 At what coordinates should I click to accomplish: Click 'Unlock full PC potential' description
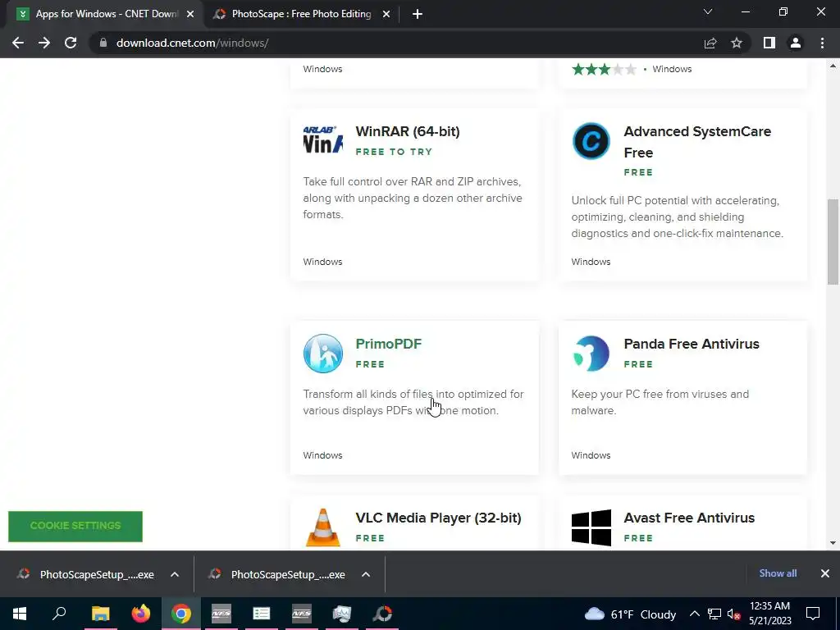pos(677,217)
